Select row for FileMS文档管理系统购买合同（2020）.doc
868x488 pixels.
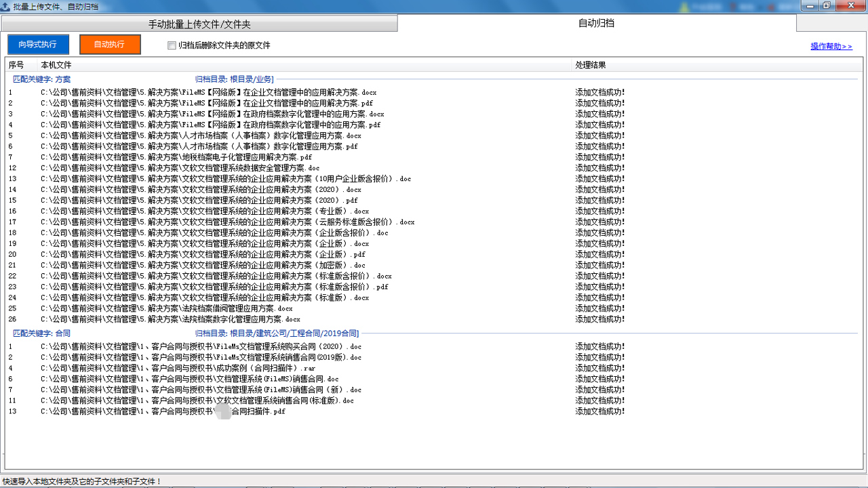[201, 346]
